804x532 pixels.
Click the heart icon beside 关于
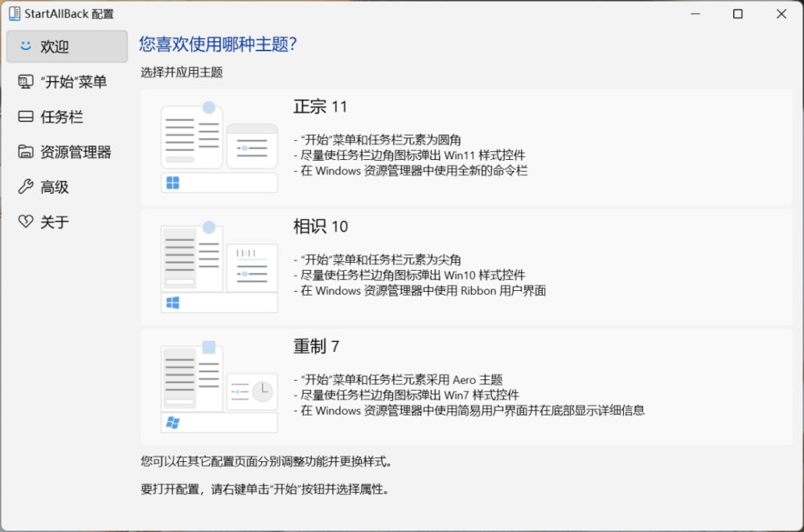coord(26,222)
